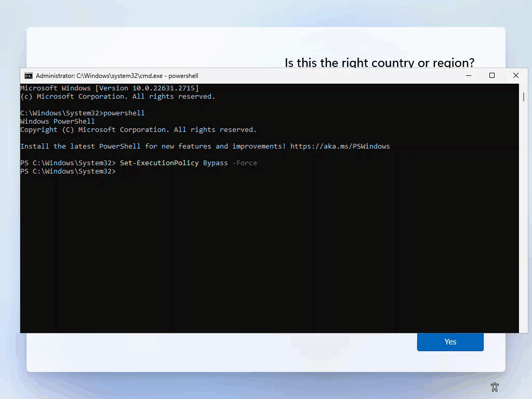Click the console close icon
The width and height of the screenshot is (532, 399).
516,76
